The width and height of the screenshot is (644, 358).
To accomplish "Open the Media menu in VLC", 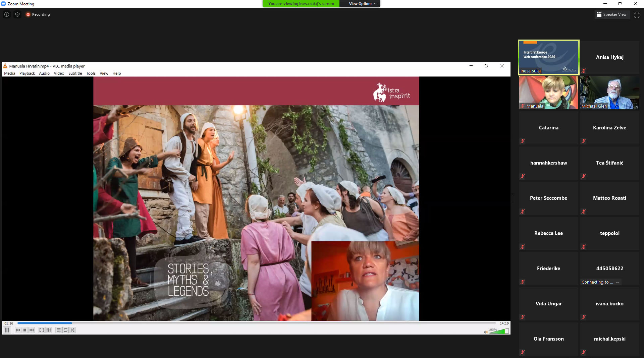I will tap(9, 73).
